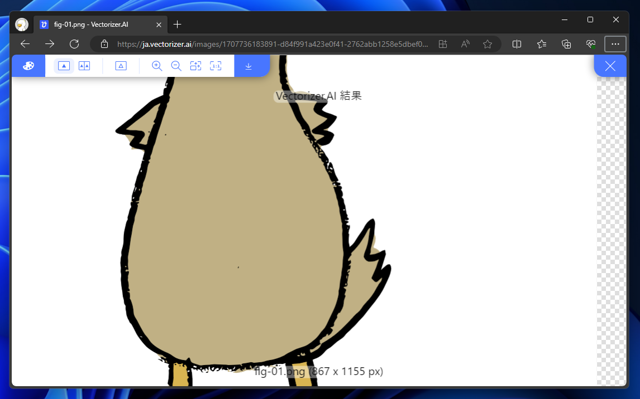Toggle the outline preview mode
The width and height of the screenshot is (640, 399).
121,66
